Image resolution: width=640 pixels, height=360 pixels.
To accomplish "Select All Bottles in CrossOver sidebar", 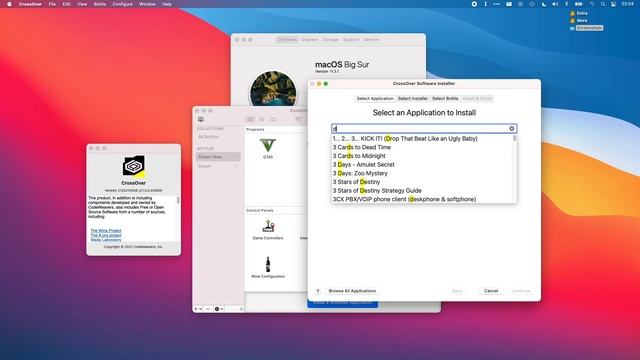I will (x=209, y=137).
